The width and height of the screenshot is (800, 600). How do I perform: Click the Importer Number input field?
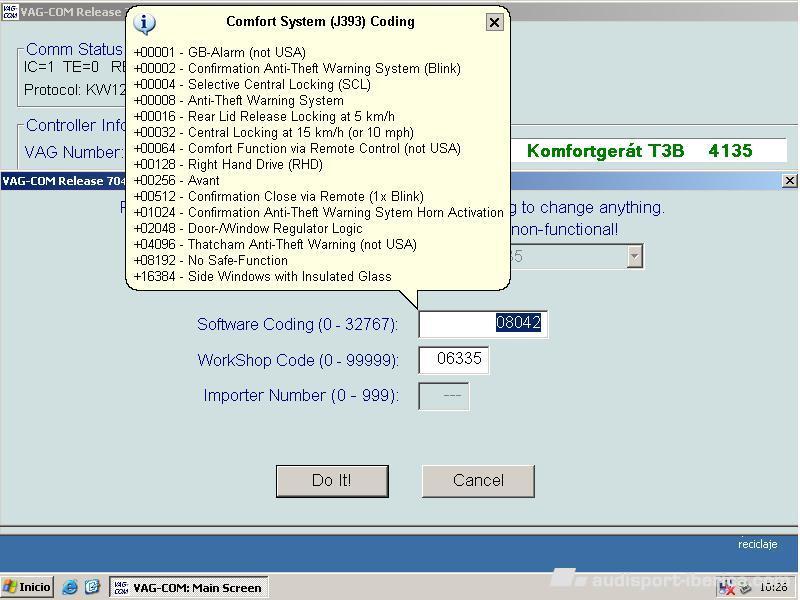443,396
